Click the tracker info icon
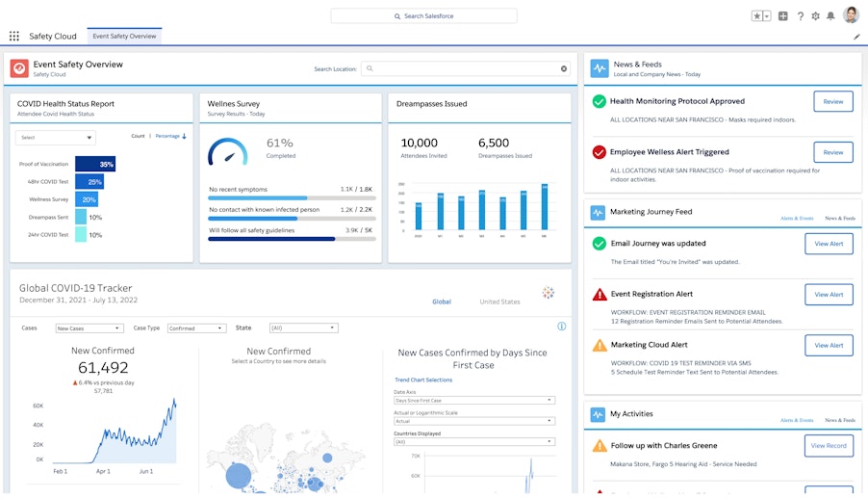868x498 pixels. [x=561, y=327]
